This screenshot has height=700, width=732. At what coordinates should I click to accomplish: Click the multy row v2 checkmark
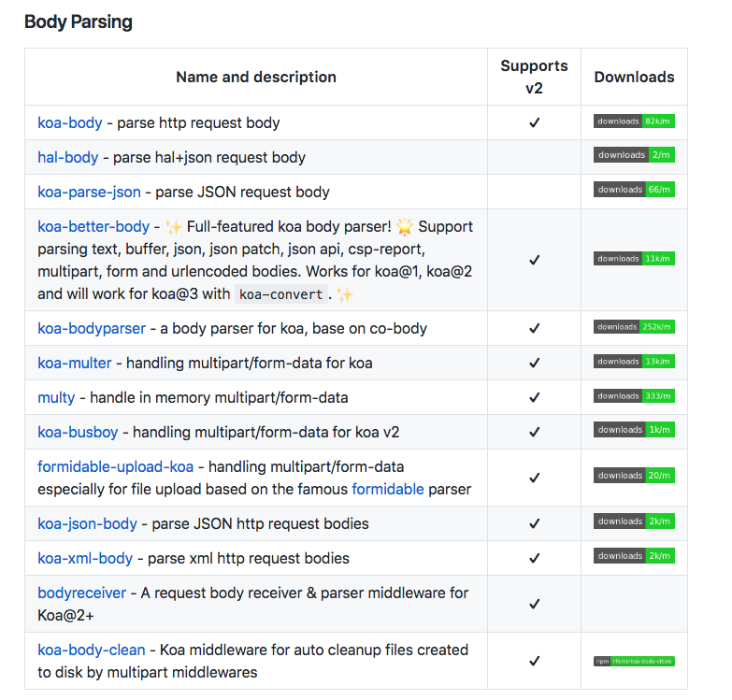(534, 397)
